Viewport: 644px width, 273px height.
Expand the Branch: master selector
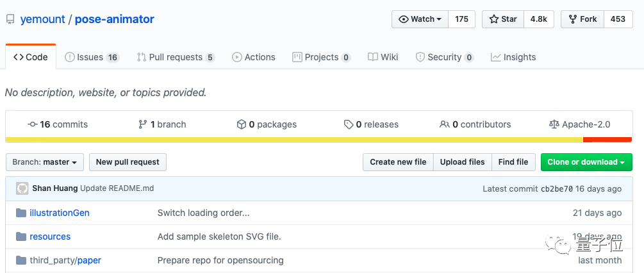pos(45,162)
